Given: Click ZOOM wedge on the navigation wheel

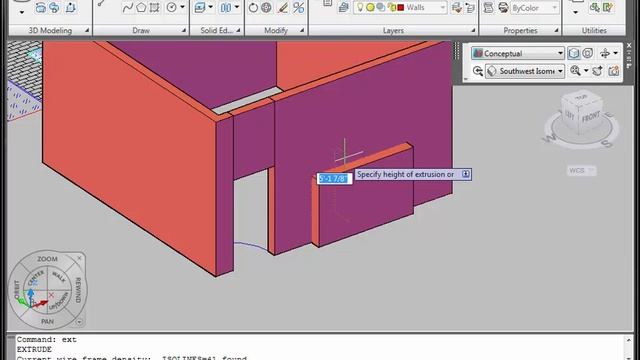Looking at the screenshot, I should (47, 259).
